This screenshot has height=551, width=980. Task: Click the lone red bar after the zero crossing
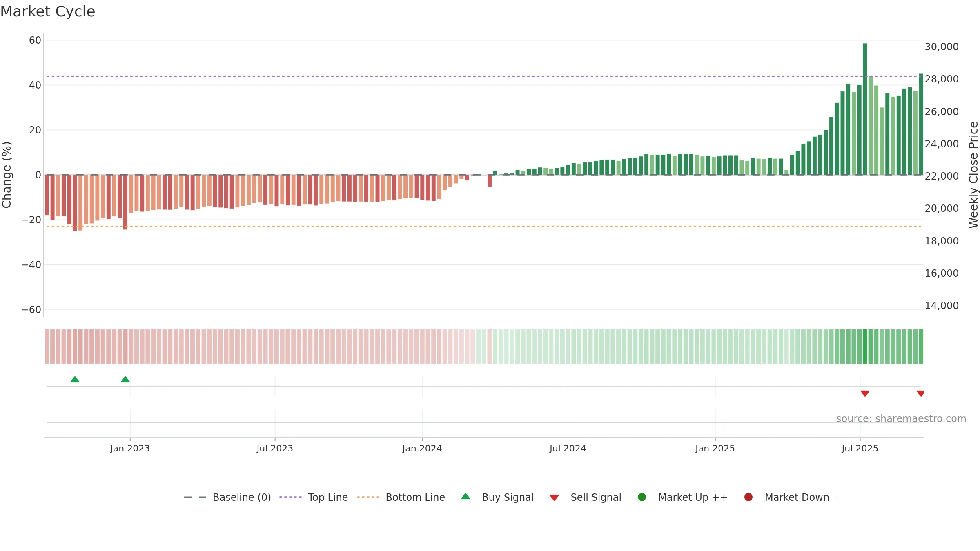(490, 181)
